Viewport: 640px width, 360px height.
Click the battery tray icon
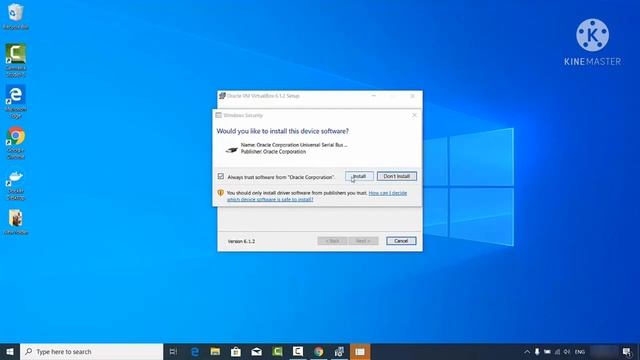[x=547, y=351]
